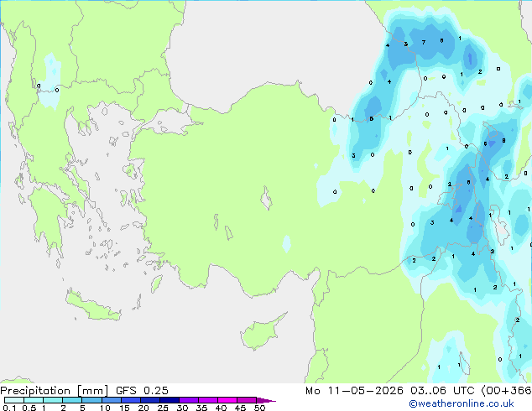The image size is (532, 411).
Task: Select the 30–35 mm purple legend swatch
Action: [188, 400]
